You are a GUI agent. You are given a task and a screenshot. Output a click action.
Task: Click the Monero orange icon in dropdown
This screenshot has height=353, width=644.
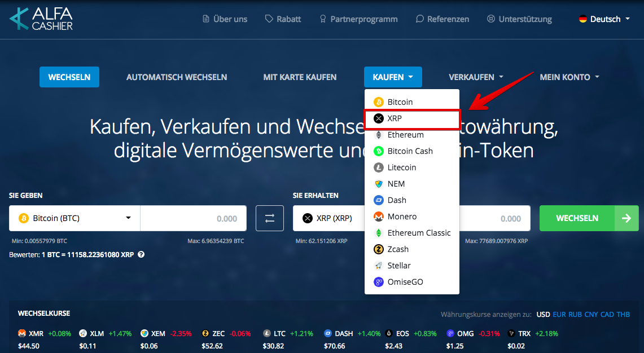coord(379,217)
